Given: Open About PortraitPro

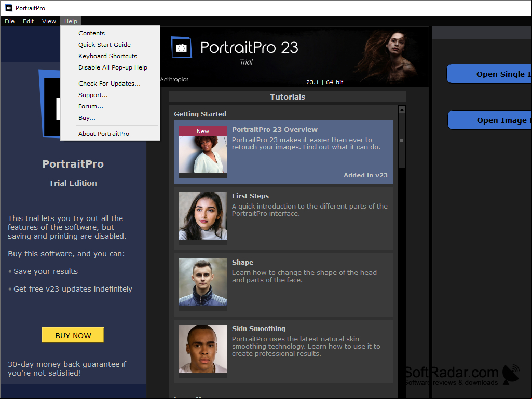Looking at the screenshot, I should (x=110, y=134).
